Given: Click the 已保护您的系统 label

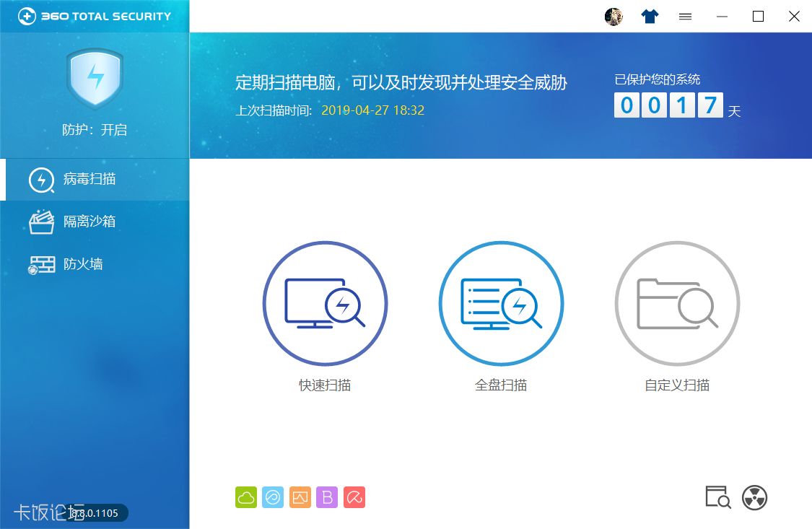Looking at the screenshot, I should tap(657, 79).
